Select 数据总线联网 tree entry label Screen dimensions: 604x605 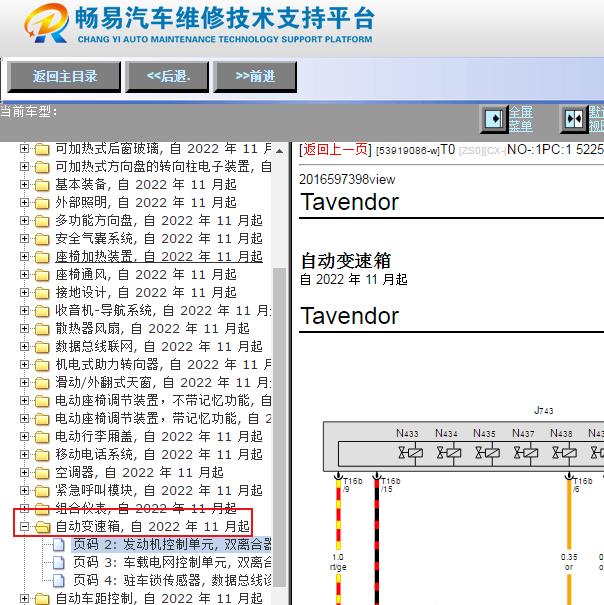pyautogui.click(x=159, y=346)
